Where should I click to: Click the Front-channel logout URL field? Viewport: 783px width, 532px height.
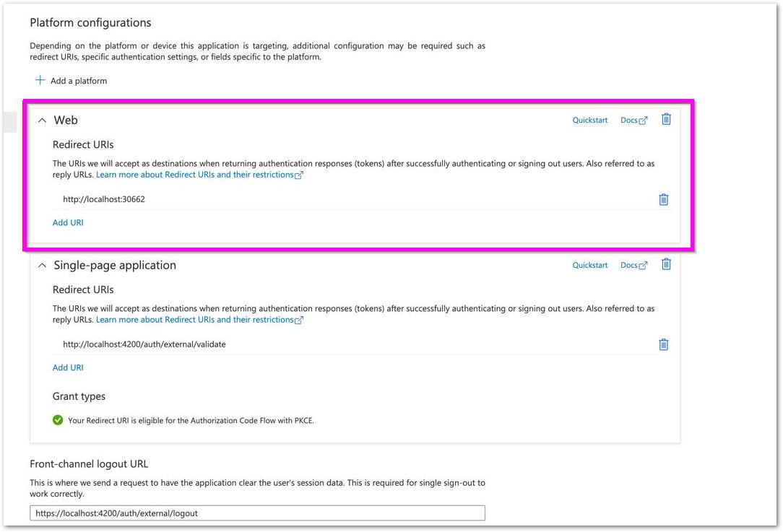tap(257, 513)
